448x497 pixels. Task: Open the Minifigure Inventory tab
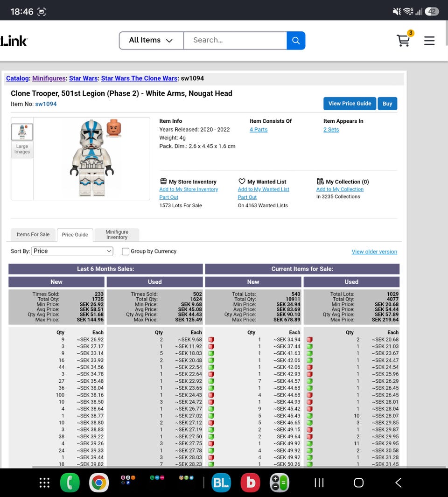point(117,235)
